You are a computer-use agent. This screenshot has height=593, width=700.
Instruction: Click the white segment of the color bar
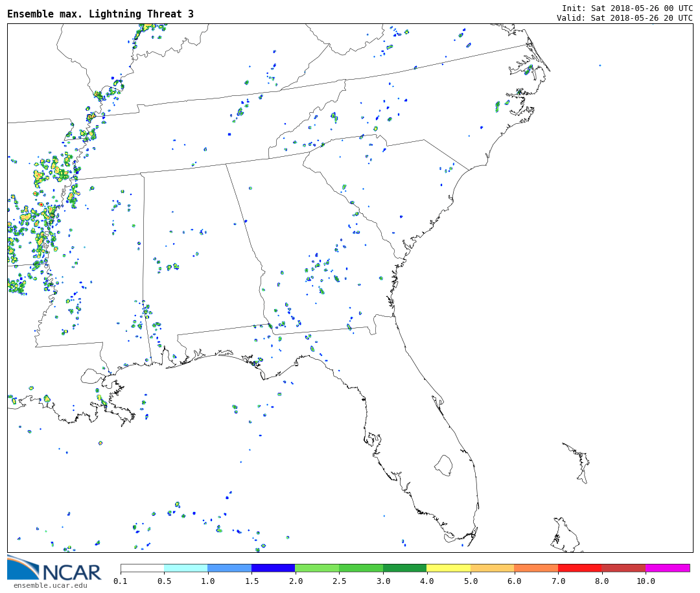coord(142,568)
